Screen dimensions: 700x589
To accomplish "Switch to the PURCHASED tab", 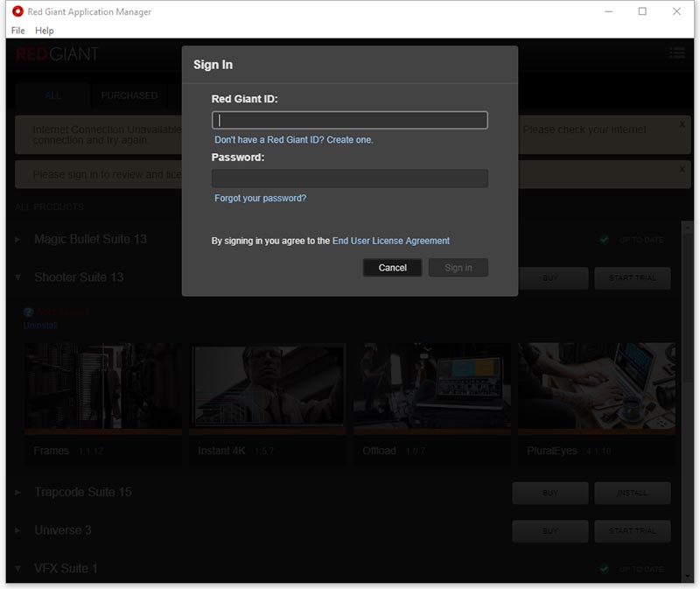I will [129, 95].
